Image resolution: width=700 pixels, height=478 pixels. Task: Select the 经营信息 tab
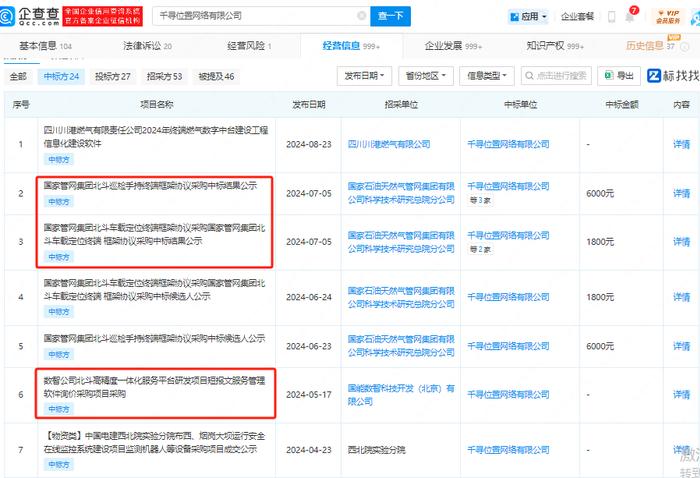tap(351, 46)
